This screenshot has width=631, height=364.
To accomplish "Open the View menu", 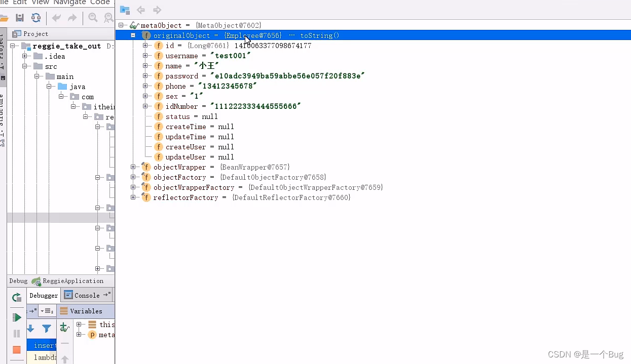I will pyautogui.click(x=40, y=3).
